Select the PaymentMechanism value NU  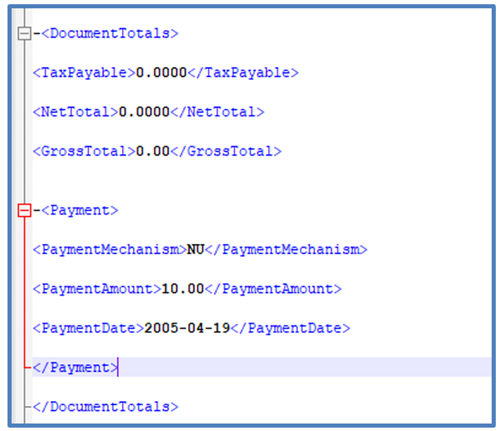click(x=196, y=250)
